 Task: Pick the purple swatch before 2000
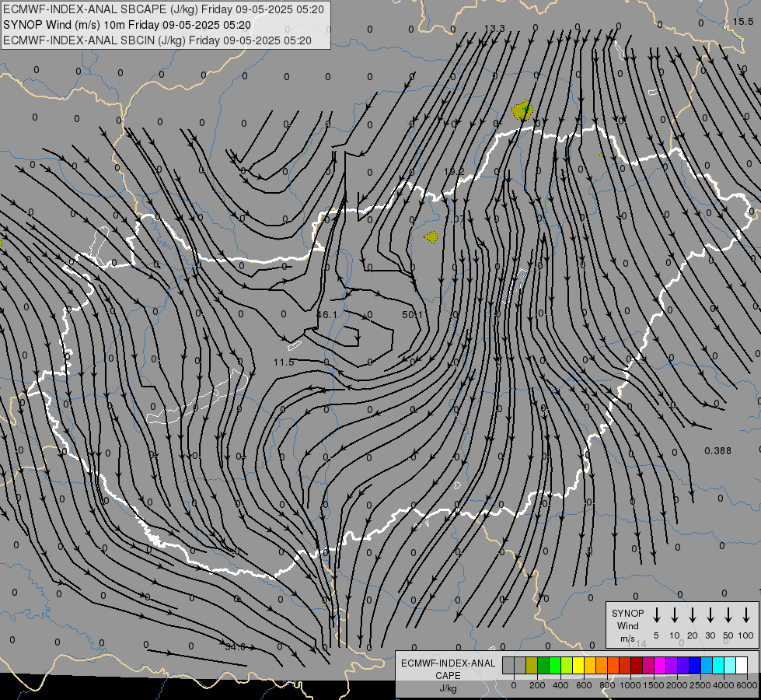(x=672, y=665)
